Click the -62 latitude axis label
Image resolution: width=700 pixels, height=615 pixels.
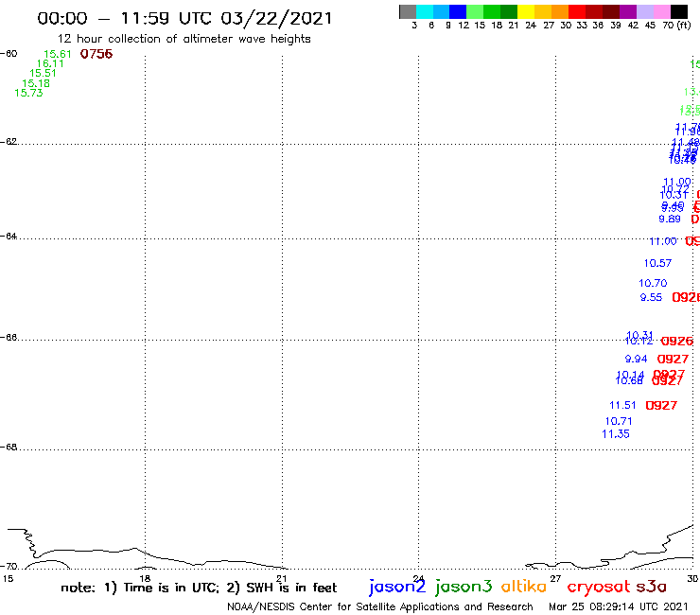pyautogui.click(x=9, y=142)
